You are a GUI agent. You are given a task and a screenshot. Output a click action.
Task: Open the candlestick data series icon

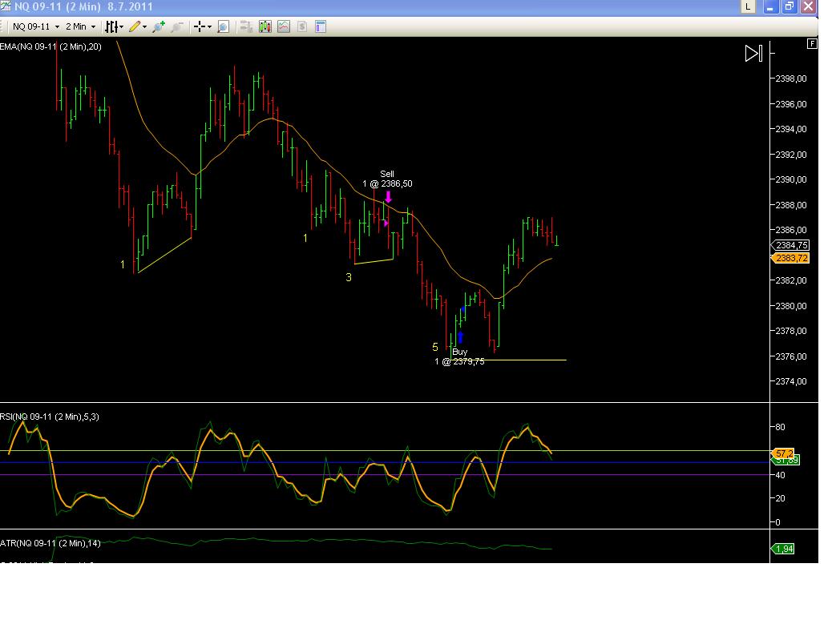pyautogui.click(x=265, y=26)
